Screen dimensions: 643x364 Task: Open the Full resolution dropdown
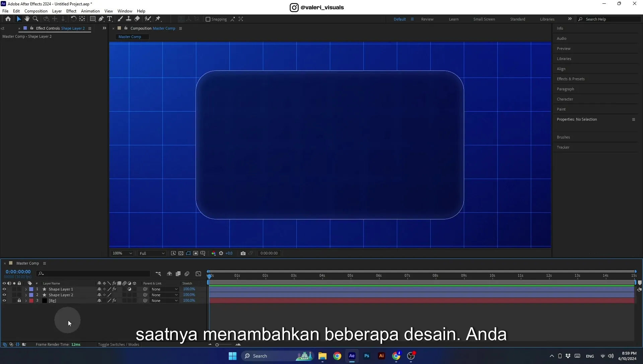point(152,253)
